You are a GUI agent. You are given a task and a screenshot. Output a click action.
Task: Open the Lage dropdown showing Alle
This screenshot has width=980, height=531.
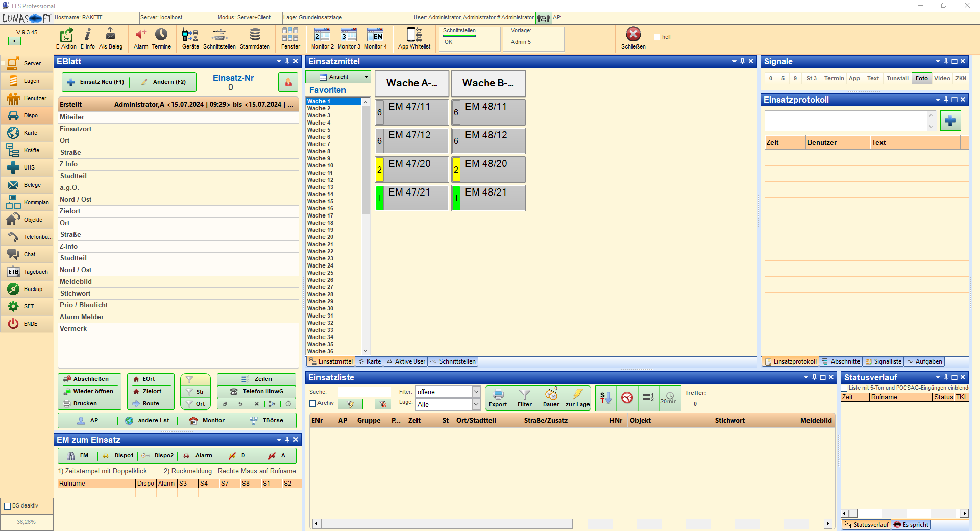[x=476, y=404]
